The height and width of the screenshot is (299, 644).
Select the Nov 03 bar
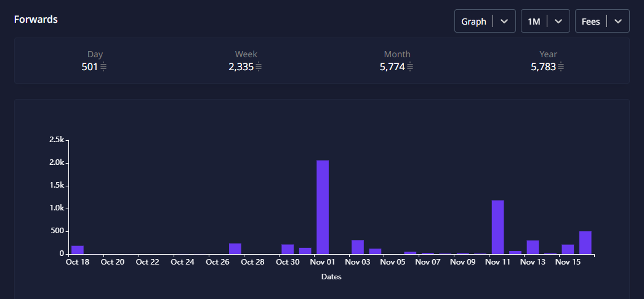358,247
